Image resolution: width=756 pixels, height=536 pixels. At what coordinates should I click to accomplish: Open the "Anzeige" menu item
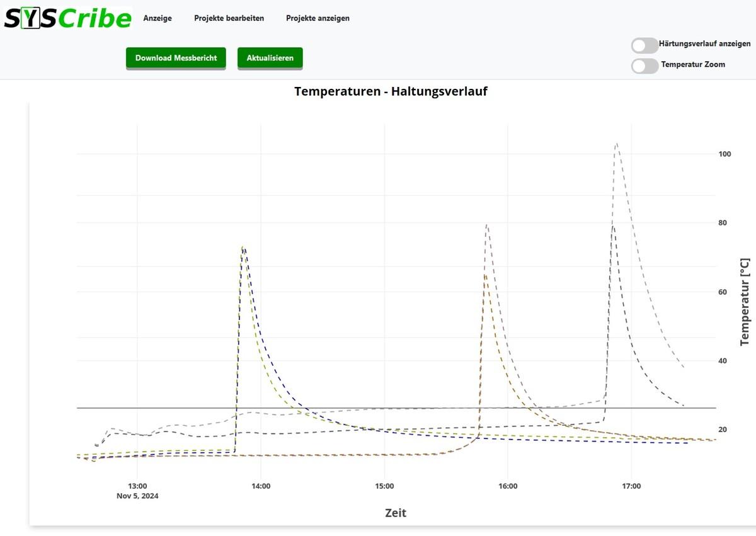157,18
